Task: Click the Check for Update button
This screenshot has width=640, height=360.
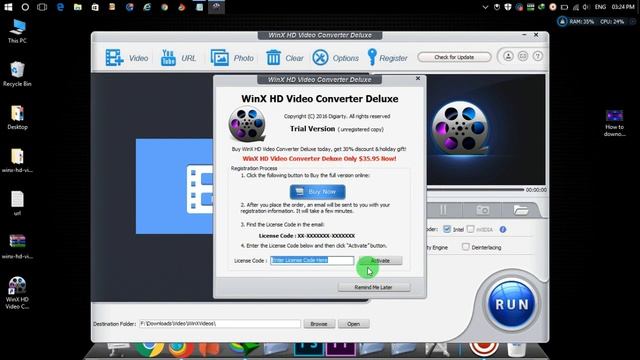Action: tap(454, 57)
